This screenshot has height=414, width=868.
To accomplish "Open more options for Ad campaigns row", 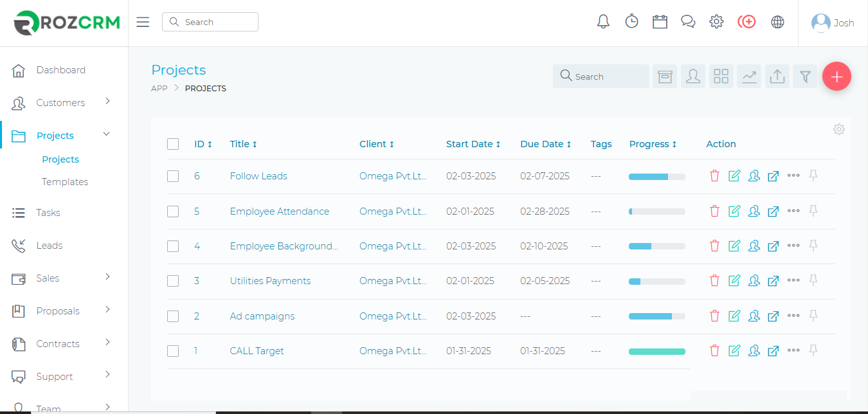I will pyautogui.click(x=793, y=316).
